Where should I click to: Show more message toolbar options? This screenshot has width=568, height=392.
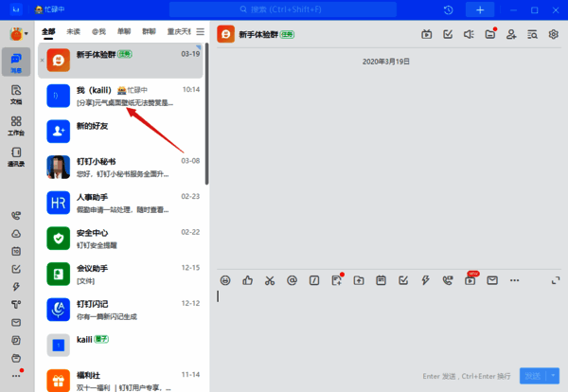514,280
